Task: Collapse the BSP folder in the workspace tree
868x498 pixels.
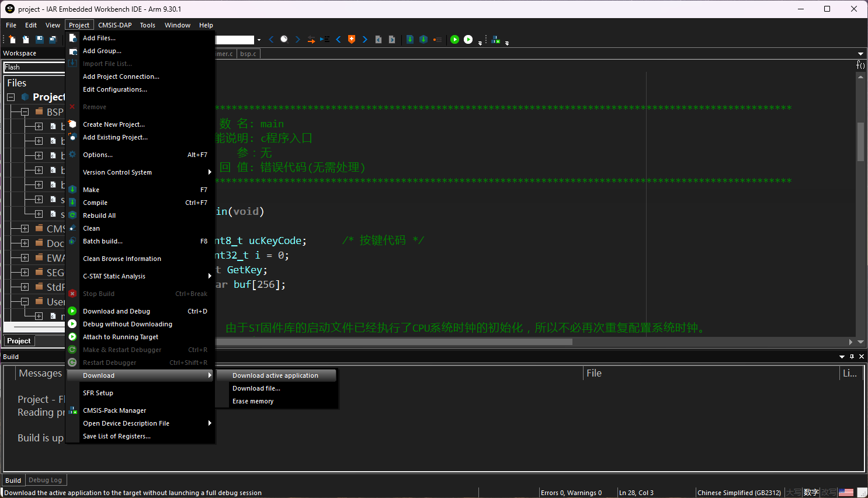Action: point(25,112)
